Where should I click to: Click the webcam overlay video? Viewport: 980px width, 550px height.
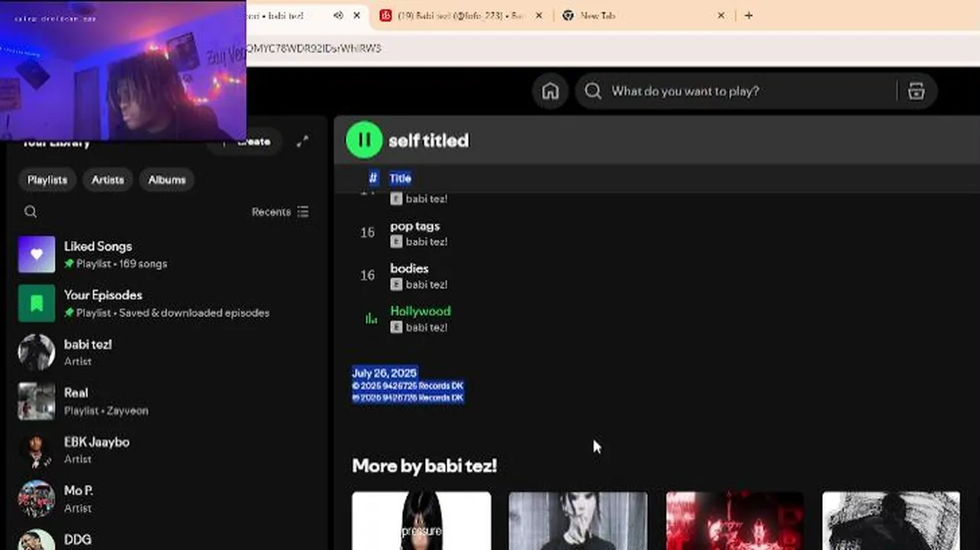pyautogui.click(x=123, y=70)
